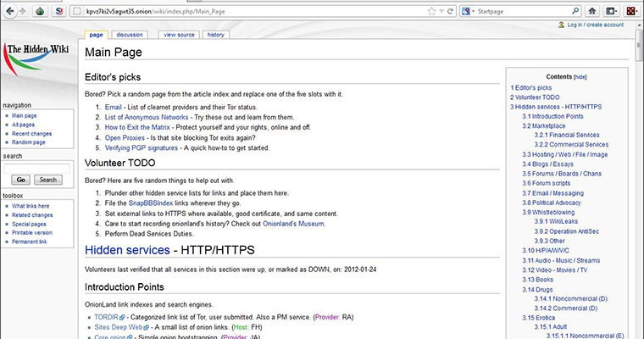
Task: Open the Sites Deep Web link
Action: 119,327
